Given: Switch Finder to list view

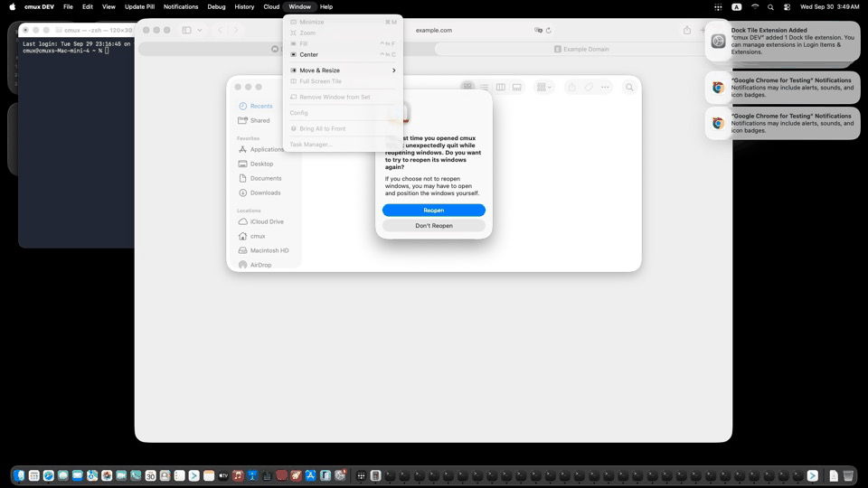Looking at the screenshot, I should [485, 87].
